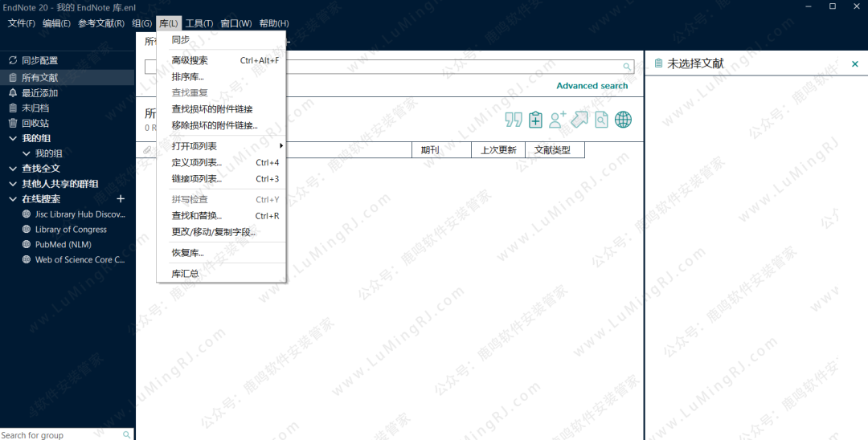
Task: Click the Advanced search link
Action: click(592, 86)
